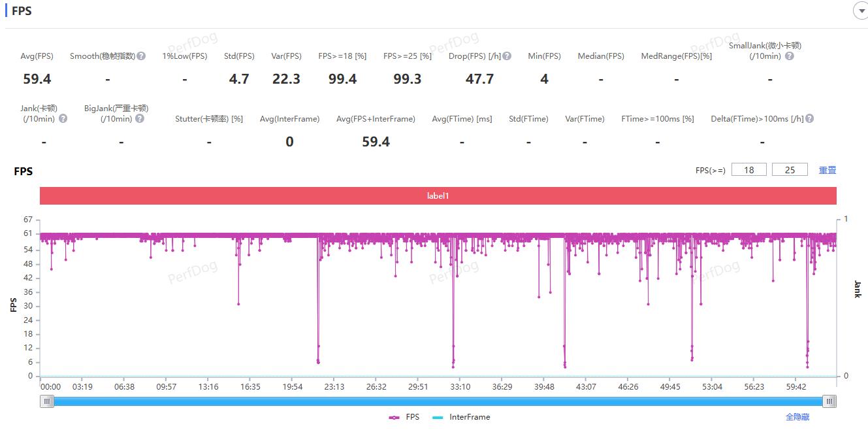Toggle the InterFrame series in the legend
The height and width of the screenshot is (438, 868).
461,417
